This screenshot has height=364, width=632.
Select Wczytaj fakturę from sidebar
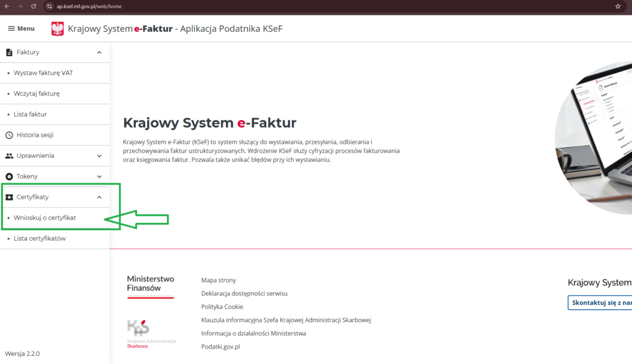pos(36,94)
